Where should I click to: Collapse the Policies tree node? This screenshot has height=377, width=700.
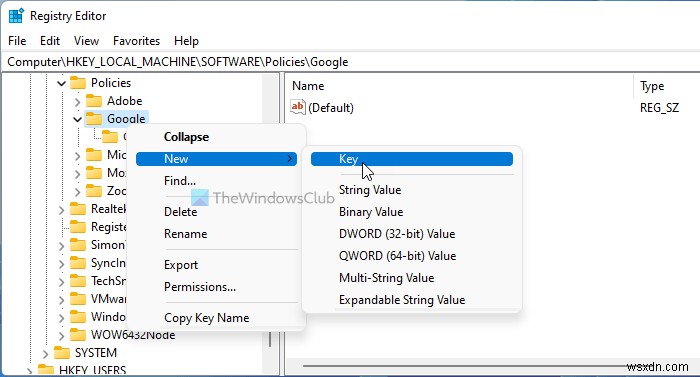pyautogui.click(x=62, y=83)
